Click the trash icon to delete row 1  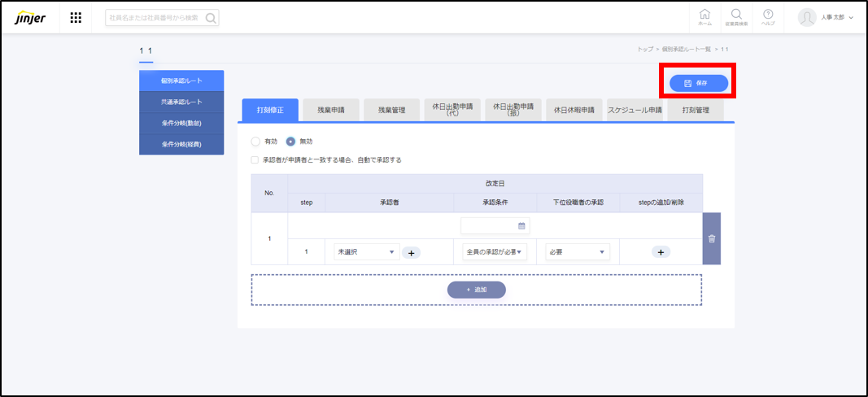click(711, 238)
